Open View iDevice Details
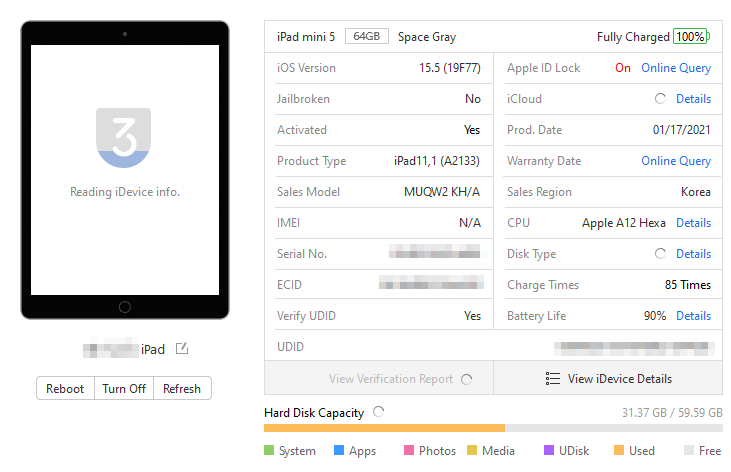 608,379
